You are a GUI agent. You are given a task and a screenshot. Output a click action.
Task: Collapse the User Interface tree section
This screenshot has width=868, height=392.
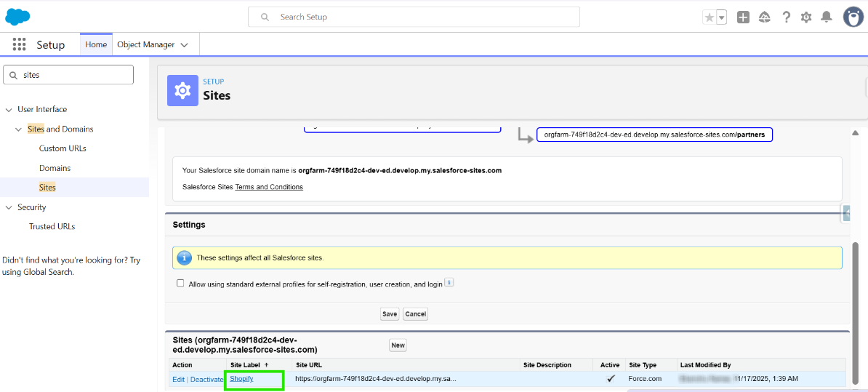click(9, 110)
